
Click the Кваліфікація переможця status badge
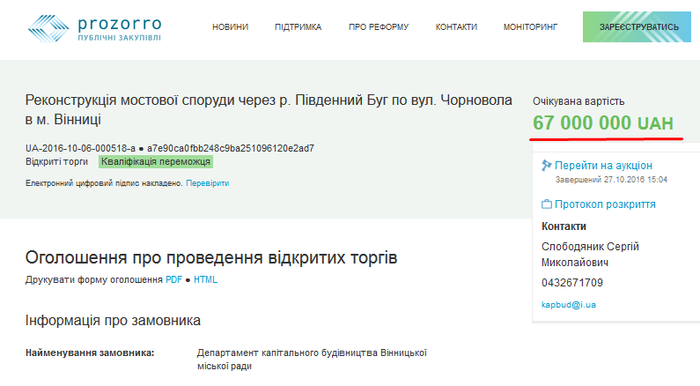156,162
